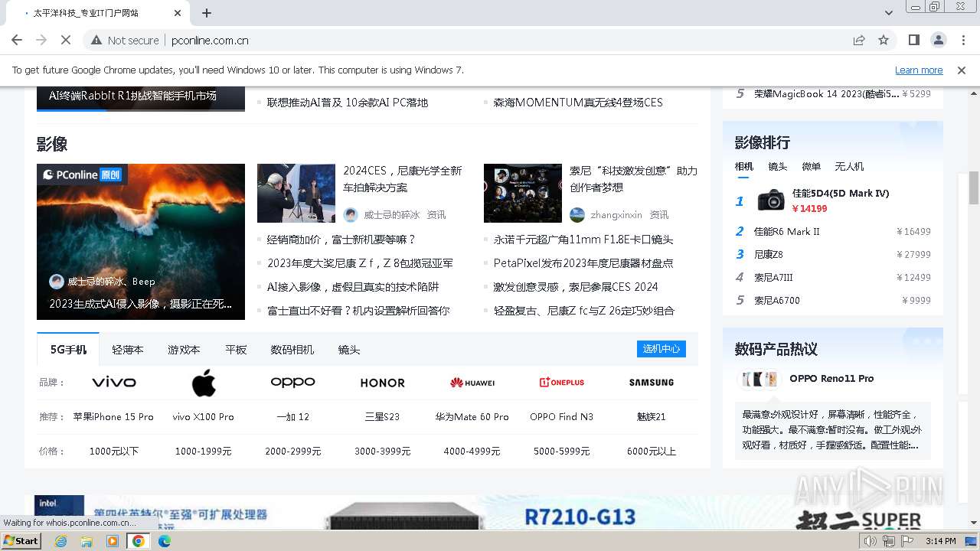Select 华为Mate 60 Pro recommendation
This screenshot has height=551, width=980.
(x=472, y=417)
